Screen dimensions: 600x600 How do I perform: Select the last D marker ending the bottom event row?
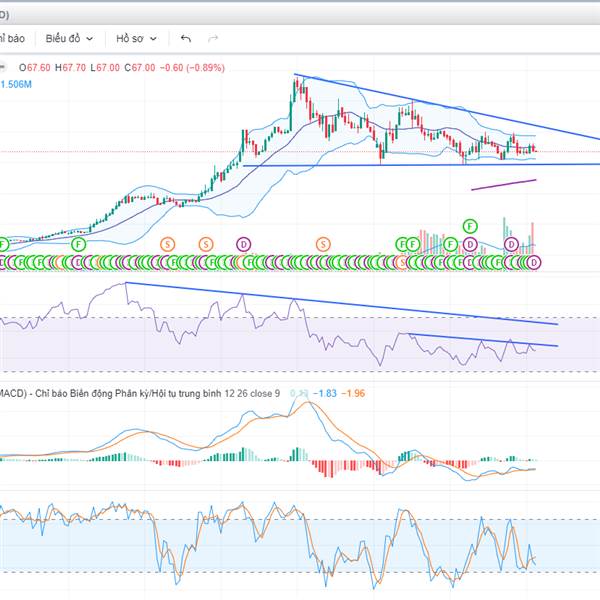pyautogui.click(x=534, y=262)
